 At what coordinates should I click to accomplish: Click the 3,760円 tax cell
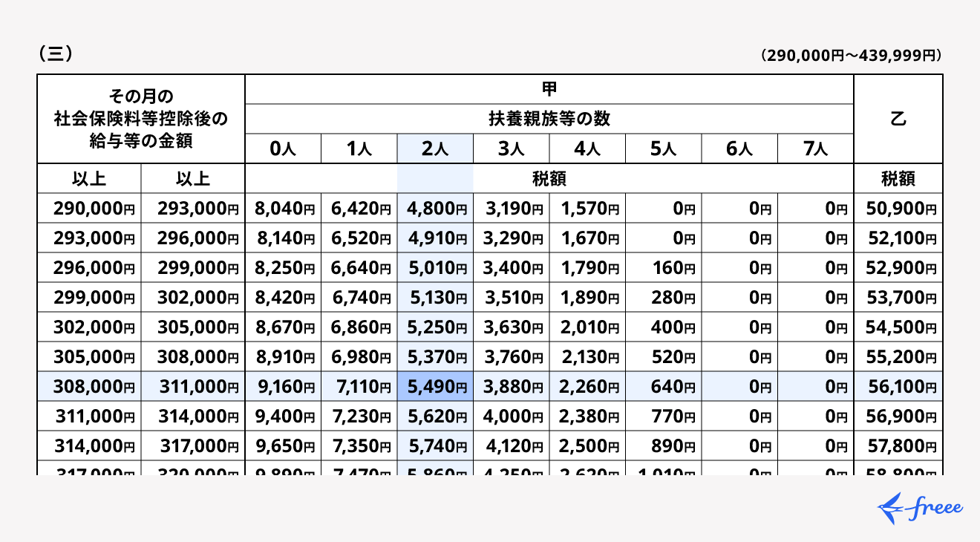[511, 356]
